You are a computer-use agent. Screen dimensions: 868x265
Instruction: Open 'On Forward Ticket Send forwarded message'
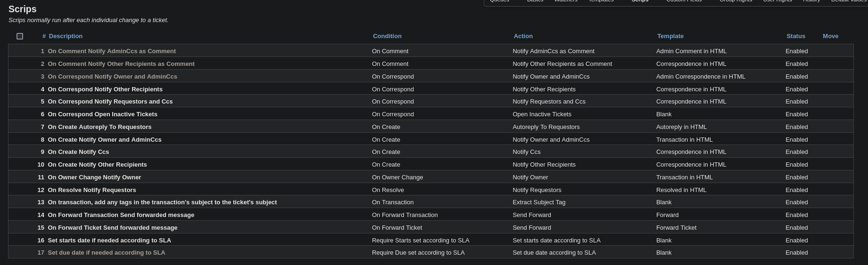pyautogui.click(x=113, y=228)
